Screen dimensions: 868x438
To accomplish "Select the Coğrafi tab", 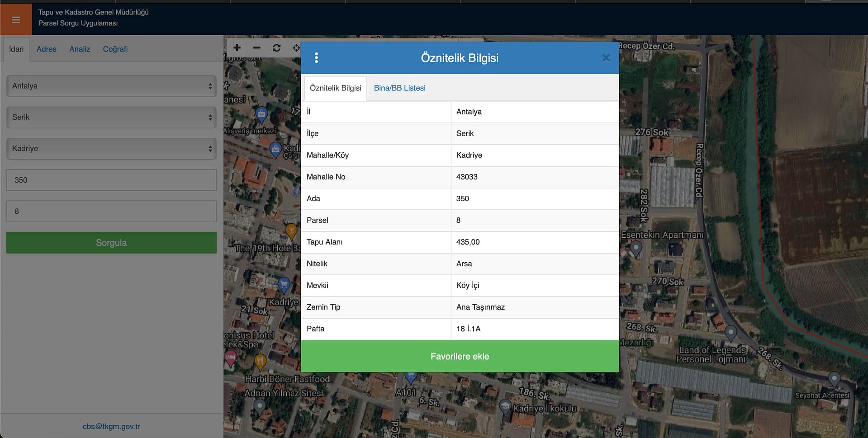I will click(x=115, y=49).
